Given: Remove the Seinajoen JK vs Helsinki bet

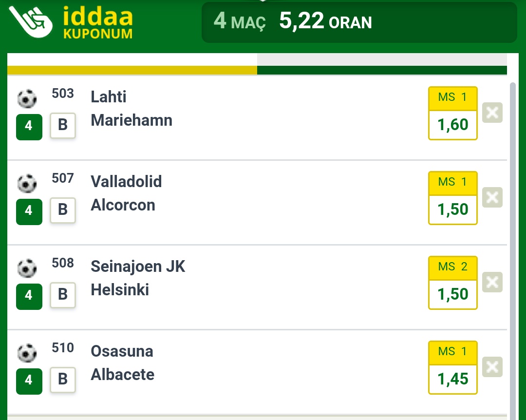Looking at the screenshot, I should coord(492,282).
